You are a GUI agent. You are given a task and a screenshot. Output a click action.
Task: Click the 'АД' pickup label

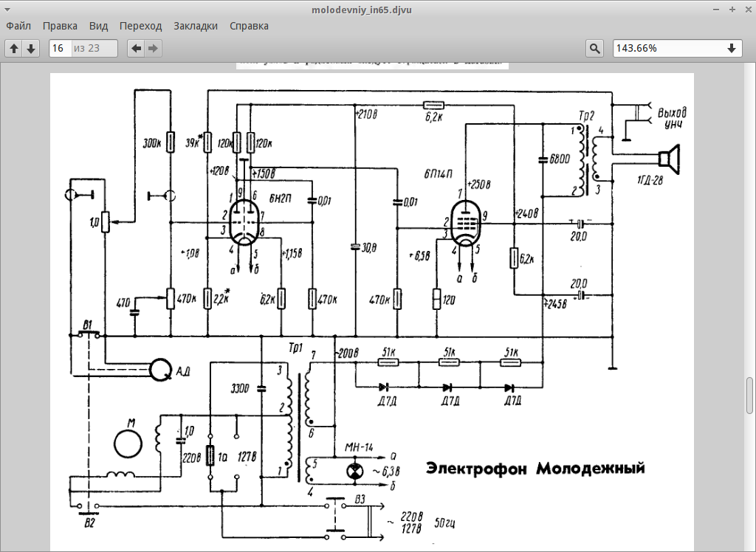click(182, 371)
